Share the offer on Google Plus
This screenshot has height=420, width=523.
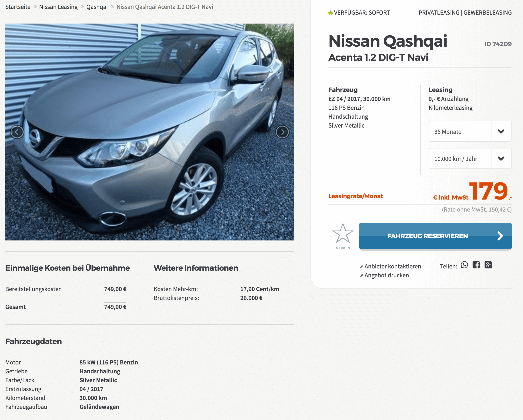tap(488, 265)
